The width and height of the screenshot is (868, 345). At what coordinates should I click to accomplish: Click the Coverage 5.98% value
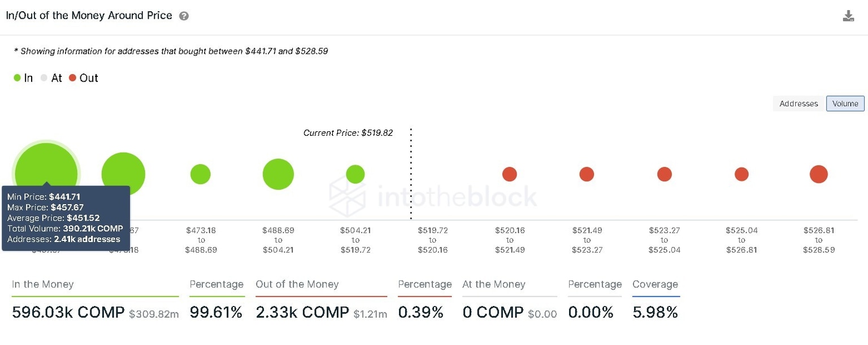click(655, 312)
